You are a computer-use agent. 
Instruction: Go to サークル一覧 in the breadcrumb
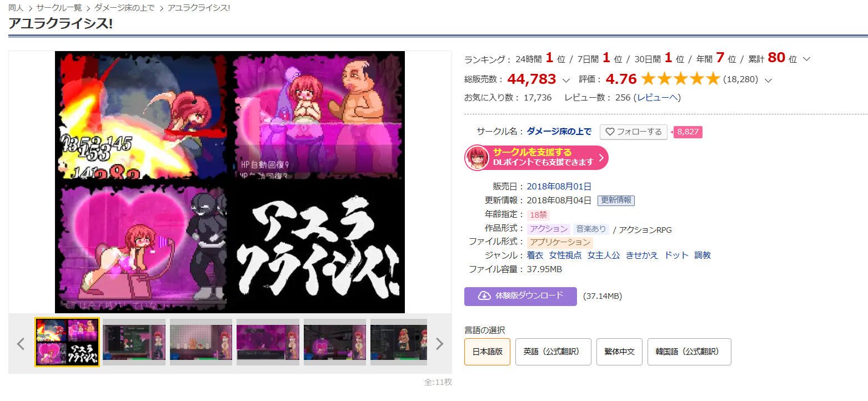59,8
